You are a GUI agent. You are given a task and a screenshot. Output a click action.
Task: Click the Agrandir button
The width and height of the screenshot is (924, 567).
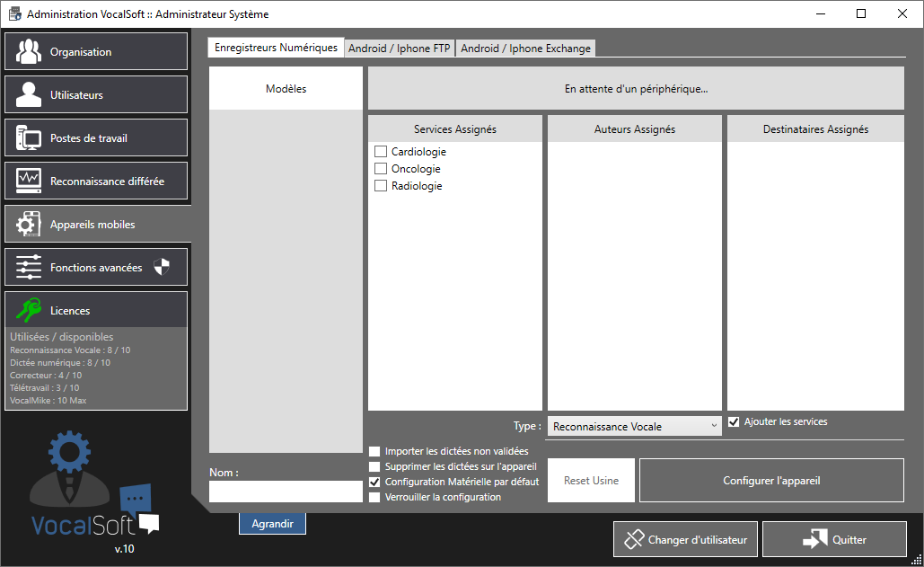point(272,523)
